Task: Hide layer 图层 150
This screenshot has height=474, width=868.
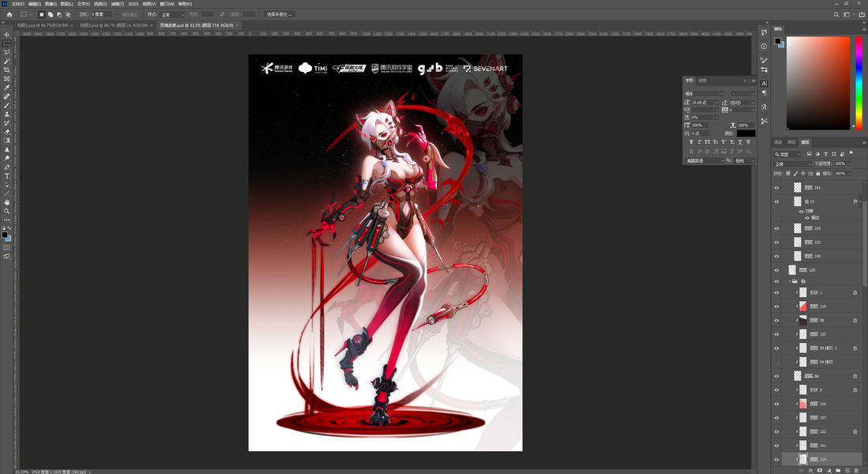Action: click(x=776, y=228)
